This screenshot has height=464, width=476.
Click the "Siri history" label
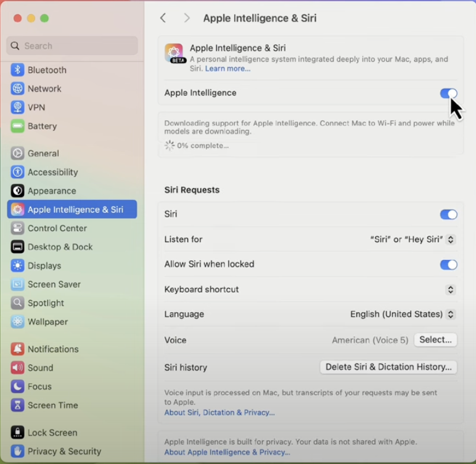[186, 367]
